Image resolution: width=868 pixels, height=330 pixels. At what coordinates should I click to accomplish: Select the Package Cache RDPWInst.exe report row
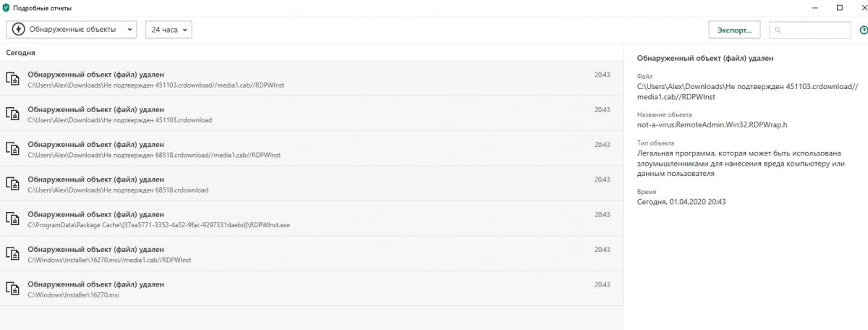311,219
